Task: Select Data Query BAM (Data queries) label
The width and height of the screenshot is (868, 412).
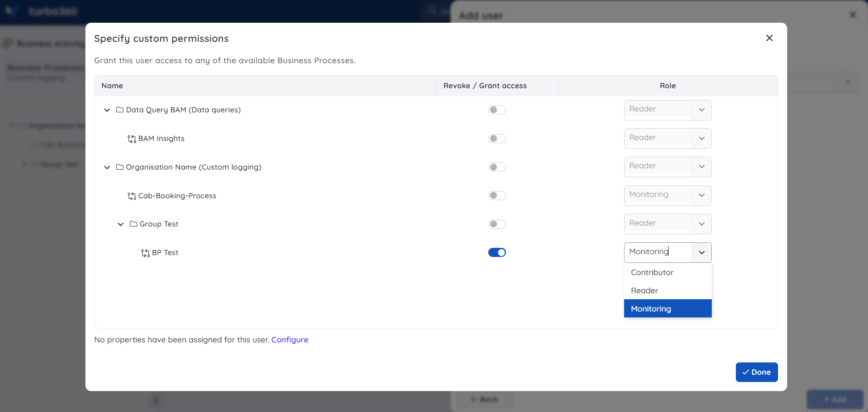Action: click(x=184, y=110)
